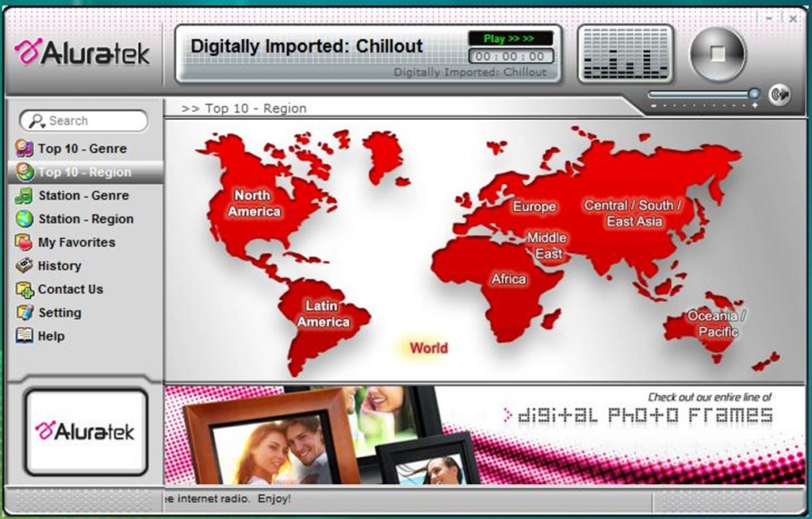Click the My Favorites heart icon

coord(25,243)
